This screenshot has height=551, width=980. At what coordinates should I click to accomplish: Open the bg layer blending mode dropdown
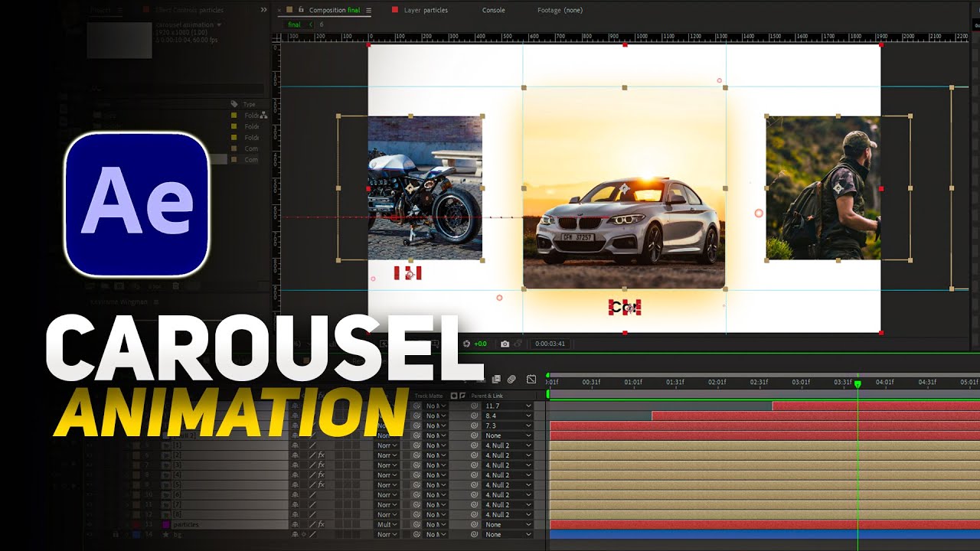point(387,535)
